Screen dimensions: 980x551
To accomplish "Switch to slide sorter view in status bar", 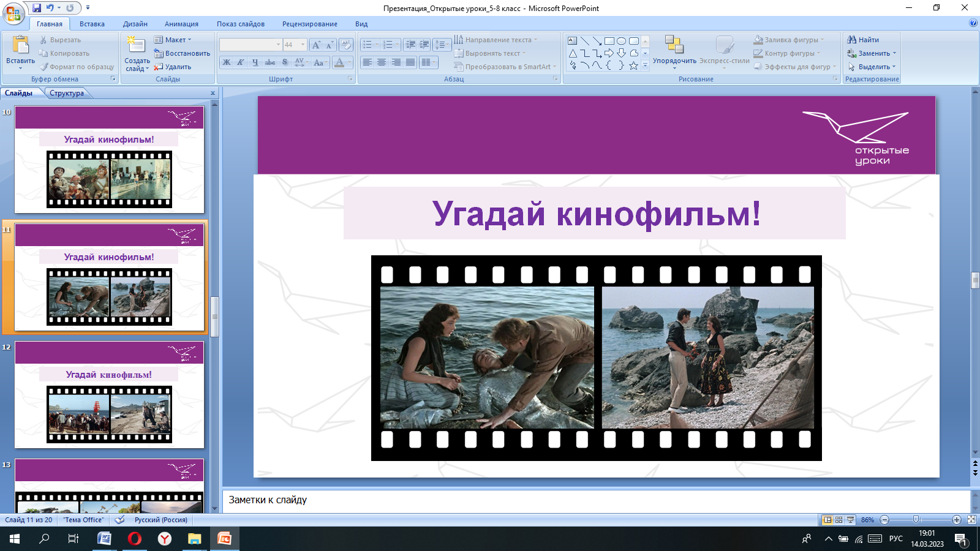I will [839, 520].
